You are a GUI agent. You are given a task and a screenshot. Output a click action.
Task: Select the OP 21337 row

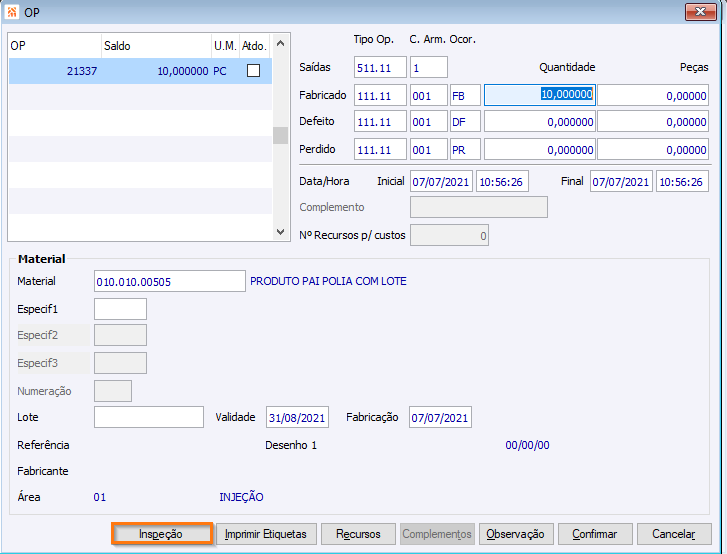click(x=140, y=71)
